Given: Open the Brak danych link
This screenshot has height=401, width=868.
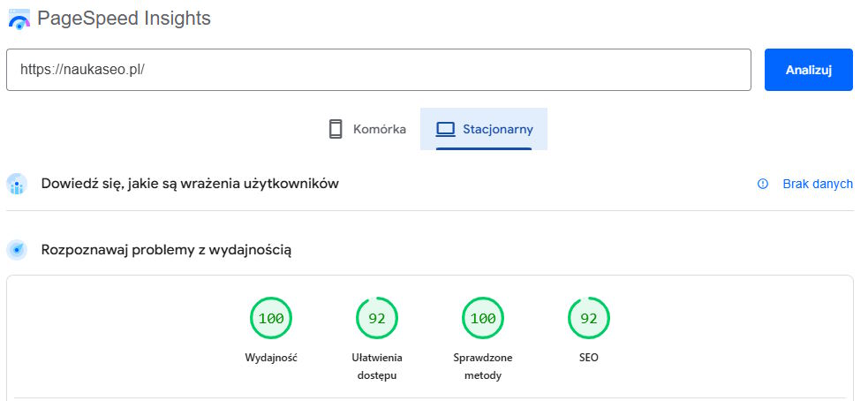Looking at the screenshot, I should pos(818,184).
